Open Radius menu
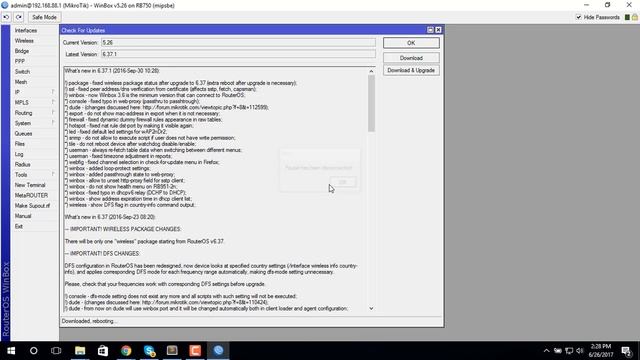 coord(22,164)
